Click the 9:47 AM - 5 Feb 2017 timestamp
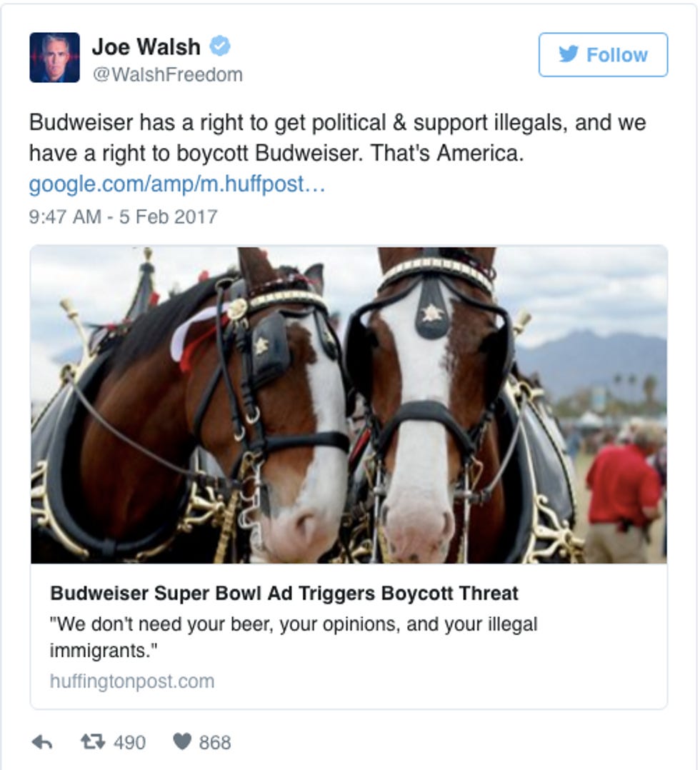 (123, 216)
